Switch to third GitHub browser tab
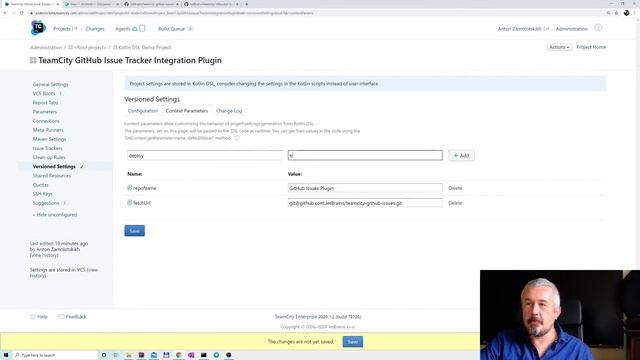The height and width of the screenshot is (360, 640). point(151,4)
